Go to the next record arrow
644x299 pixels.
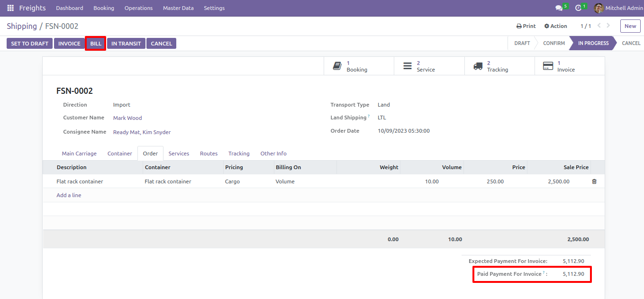pyautogui.click(x=608, y=26)
